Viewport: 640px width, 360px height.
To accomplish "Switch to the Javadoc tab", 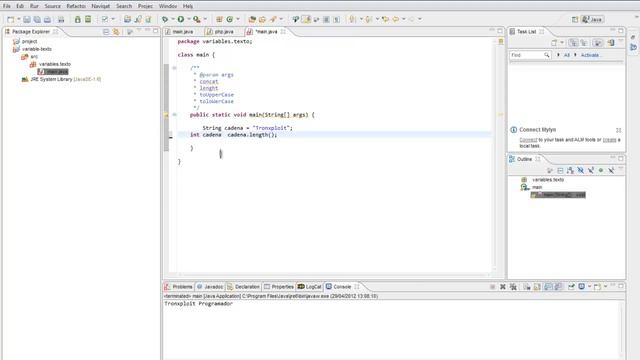I will click(210, 287).
